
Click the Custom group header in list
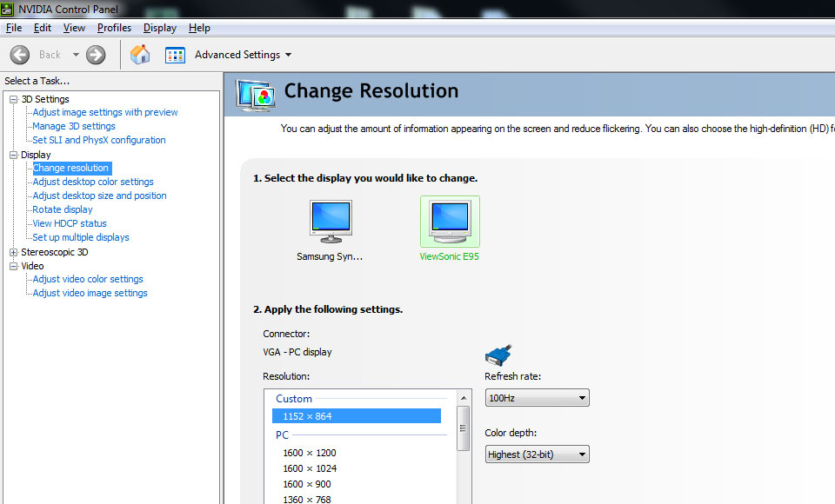[293, 399]
